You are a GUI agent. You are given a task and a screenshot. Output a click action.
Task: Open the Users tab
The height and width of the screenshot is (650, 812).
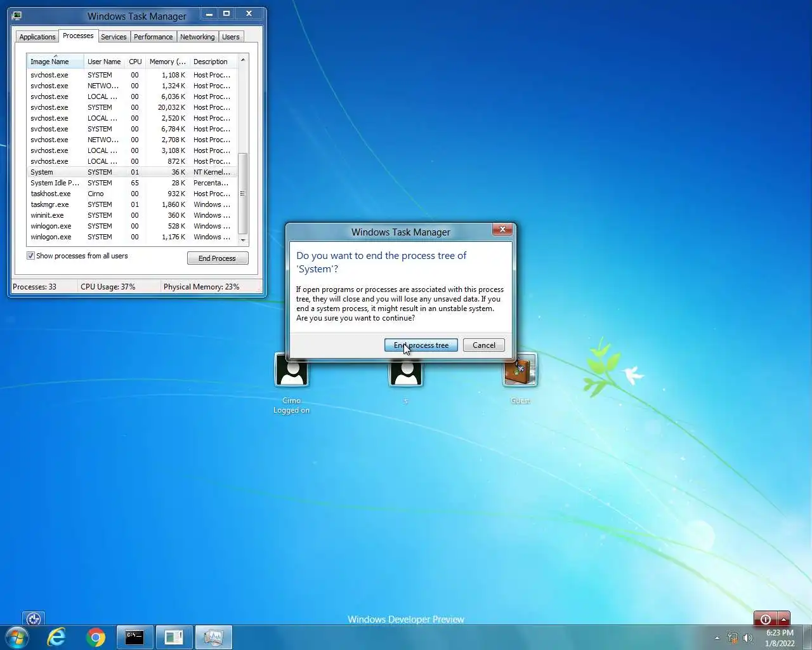click(231, 37)
